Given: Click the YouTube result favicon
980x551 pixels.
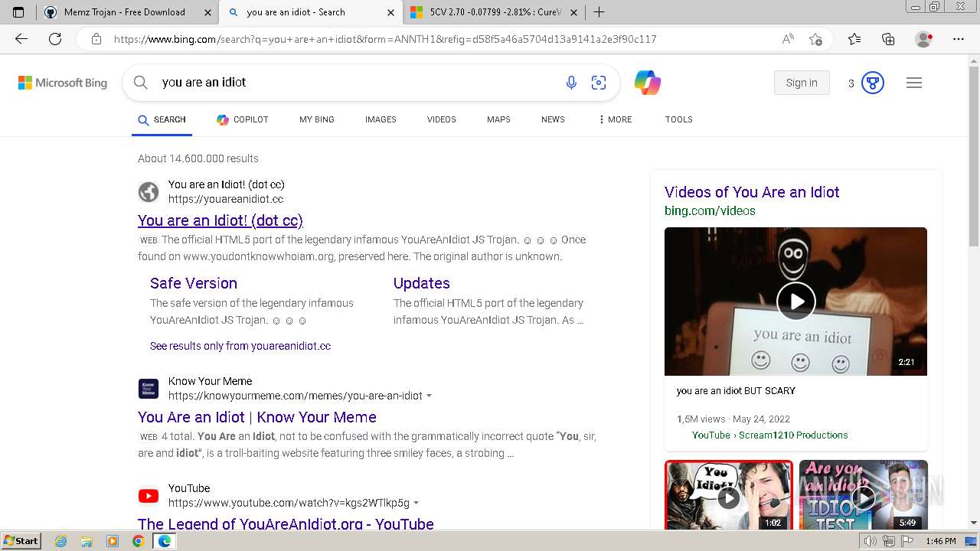Looking at the screenshot, I should 149,496.
